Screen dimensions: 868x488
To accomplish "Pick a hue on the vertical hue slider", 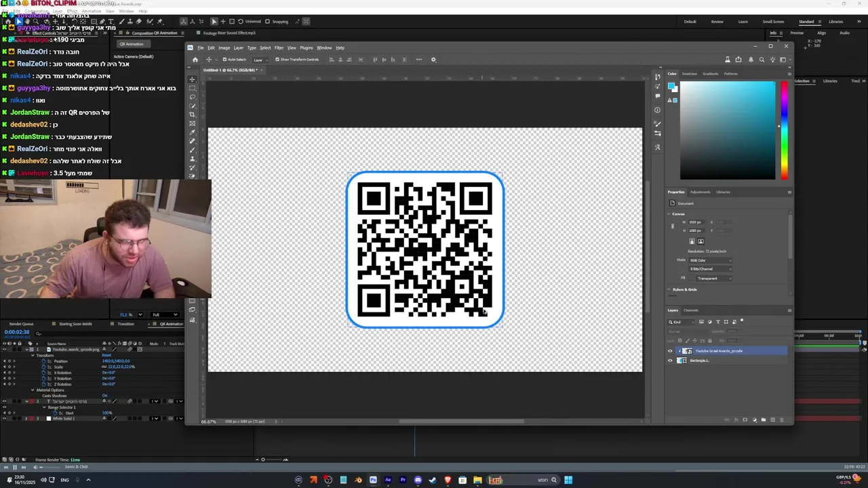I will (x=785, y=130).
